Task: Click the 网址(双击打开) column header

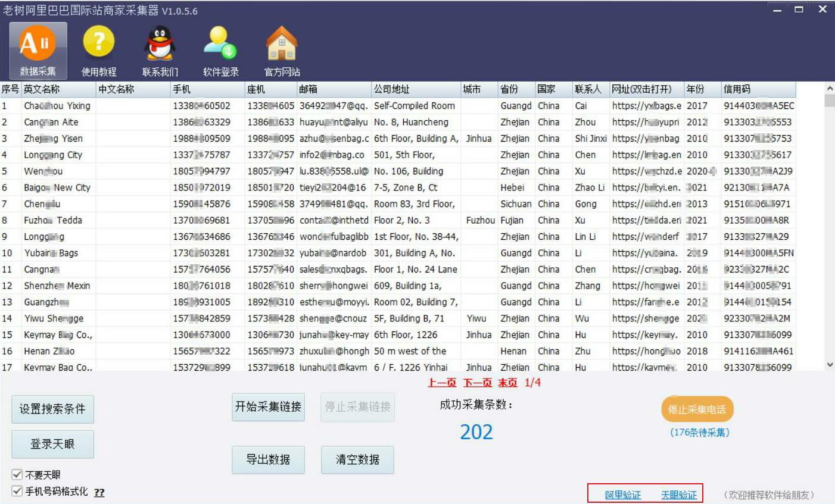Action: (x=647, y=89)
